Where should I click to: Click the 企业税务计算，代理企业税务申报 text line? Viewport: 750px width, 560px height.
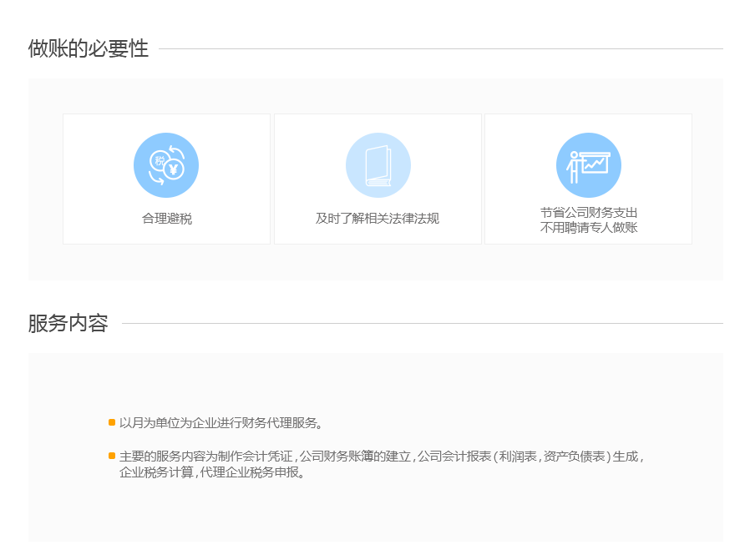click(214, 472)
